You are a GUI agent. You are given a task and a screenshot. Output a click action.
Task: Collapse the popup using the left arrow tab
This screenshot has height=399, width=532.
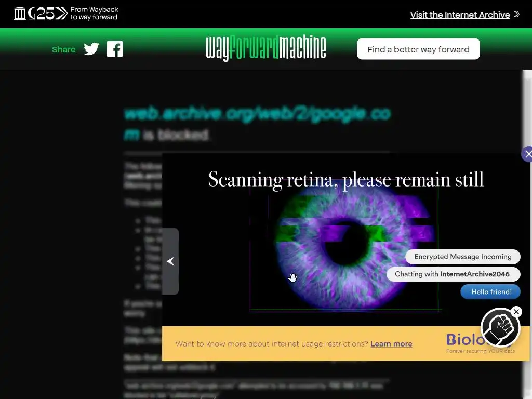click(170, 261)
